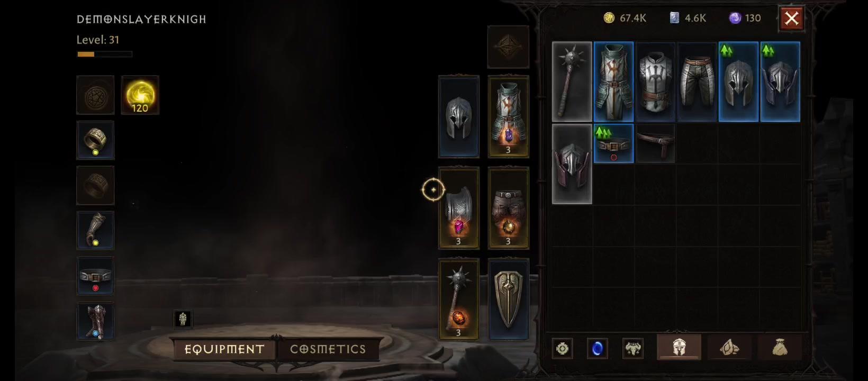Screen dimensions: 868x381
Task: Select the equipped shield slot
Action: pyautogui.click(x=508, y=299)
